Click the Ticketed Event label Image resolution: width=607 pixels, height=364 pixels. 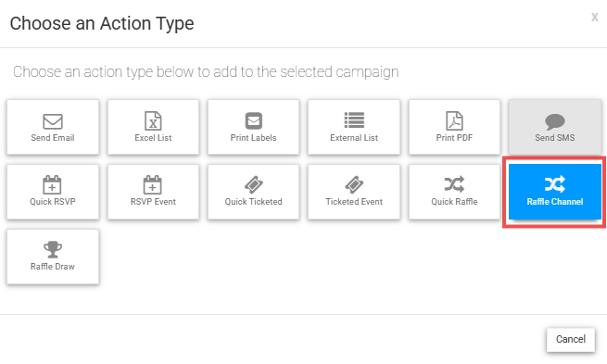click(x=354, y=202)
